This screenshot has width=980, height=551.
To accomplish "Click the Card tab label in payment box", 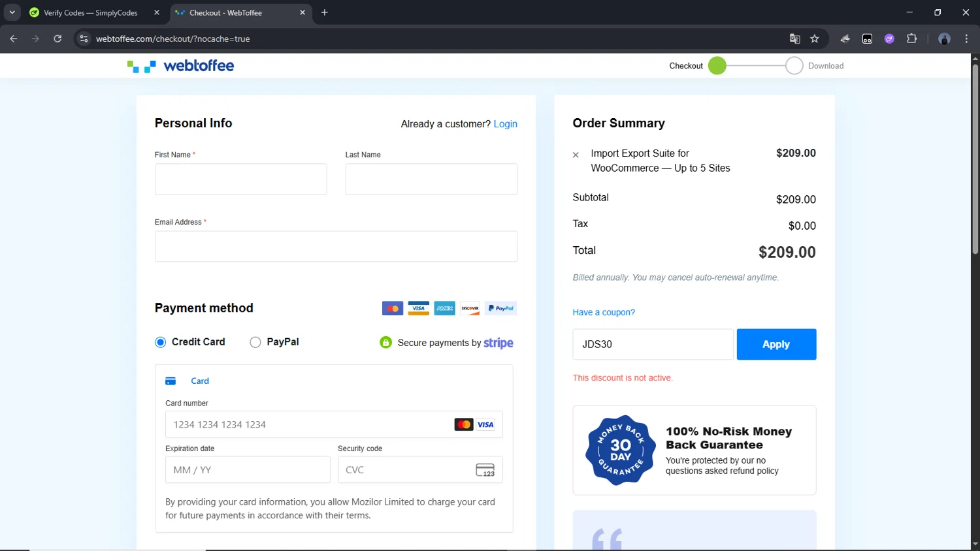I will coord(200,381).
